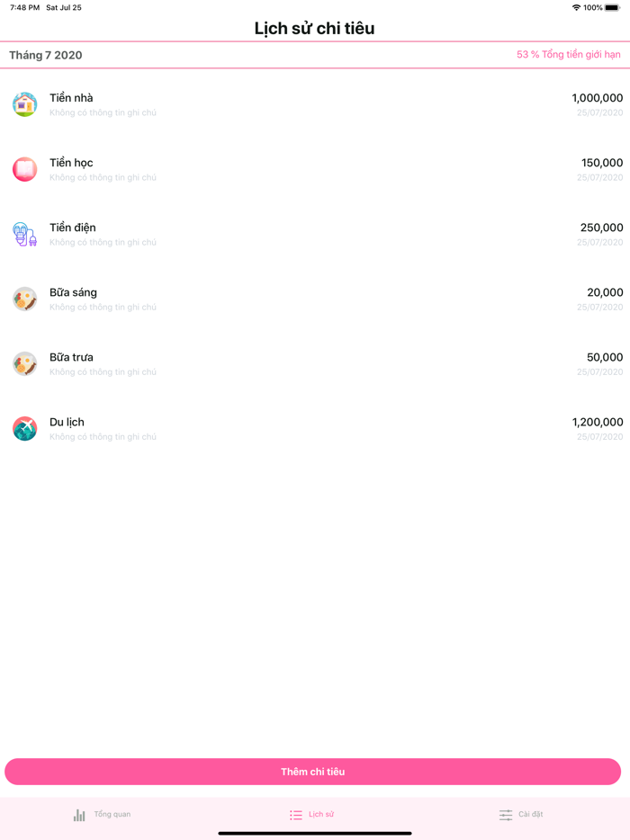This screenshot has height=840, width=630.
Task: Click the battery indicator in status bar
Action: 613,7
